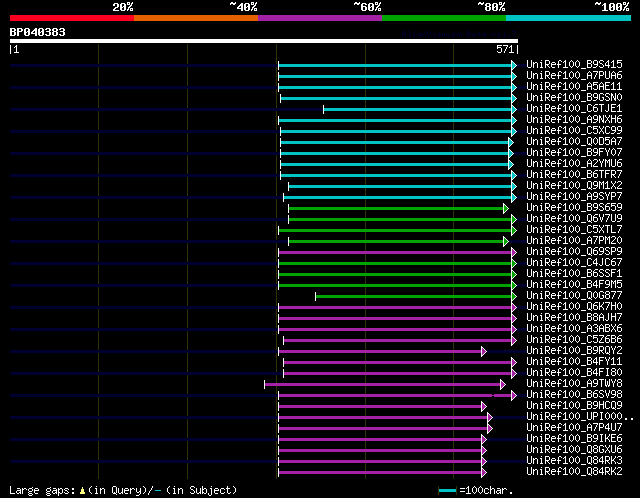Click the arrowhead ending UniRef100_B9RQY2's bar
Image resolution: width=640 pixels, height=498 pixels.
point(484,351)
